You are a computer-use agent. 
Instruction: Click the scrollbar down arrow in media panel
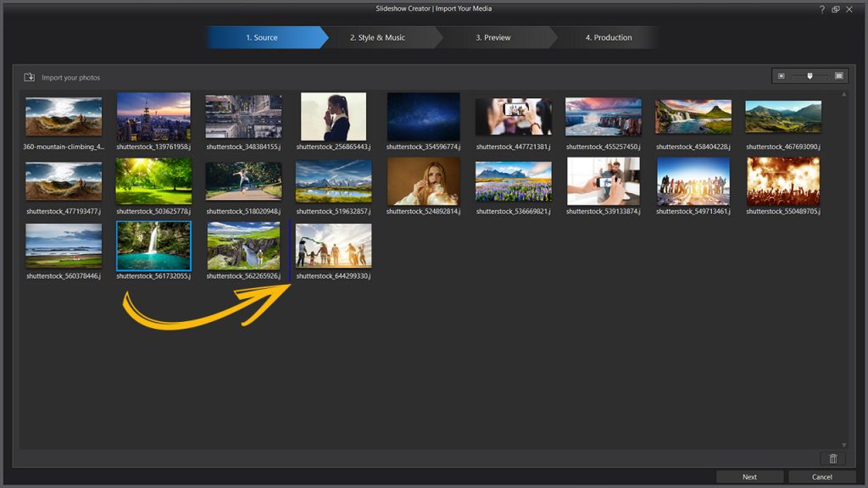(844, 445)
